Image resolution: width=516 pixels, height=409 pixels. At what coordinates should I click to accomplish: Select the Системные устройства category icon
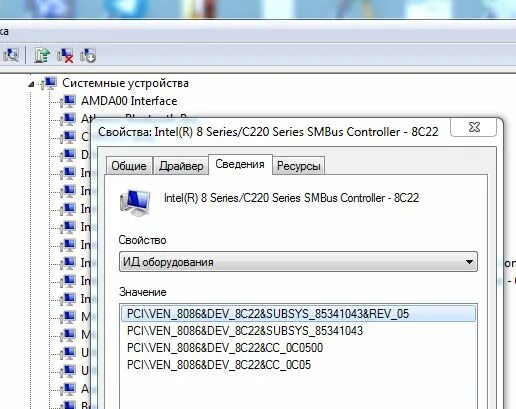coord(49,83)
